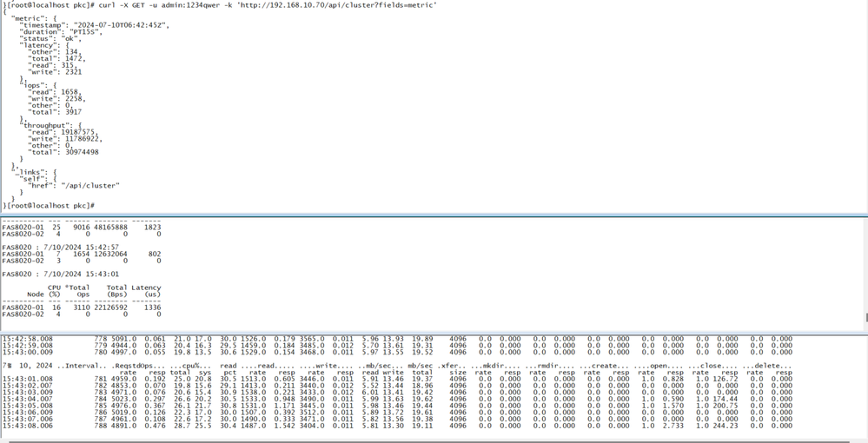Click the row timestamp 15:42:58.008

28,339
